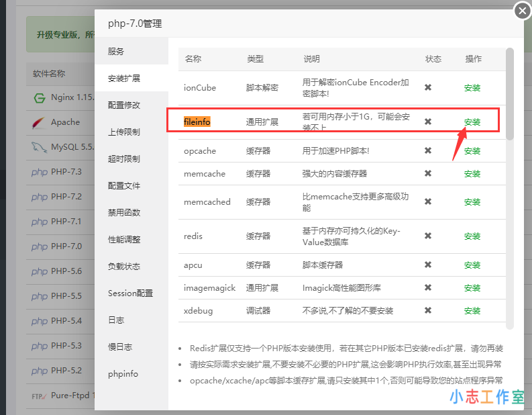Open the 慢日志 tab
Viewport: 532px width, 415px height.
(x=131, y=347)
